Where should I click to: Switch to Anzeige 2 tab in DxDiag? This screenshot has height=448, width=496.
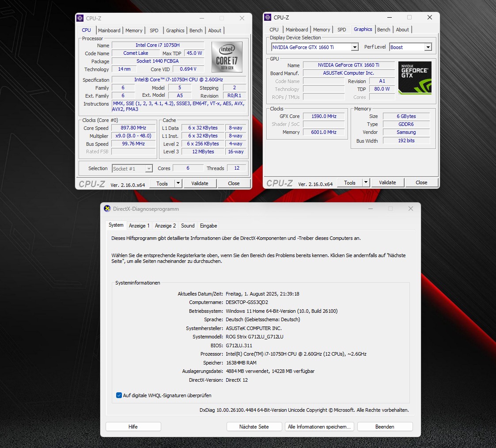[166, 226]
